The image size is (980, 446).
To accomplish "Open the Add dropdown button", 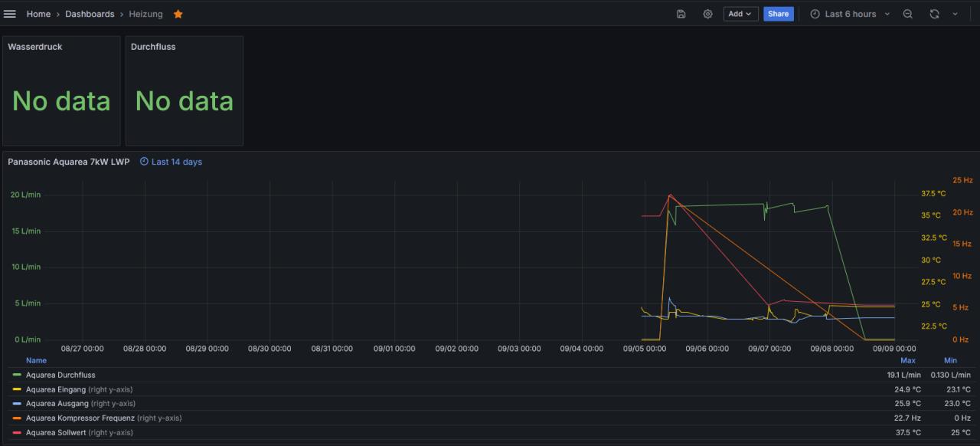I will [740, 14].
